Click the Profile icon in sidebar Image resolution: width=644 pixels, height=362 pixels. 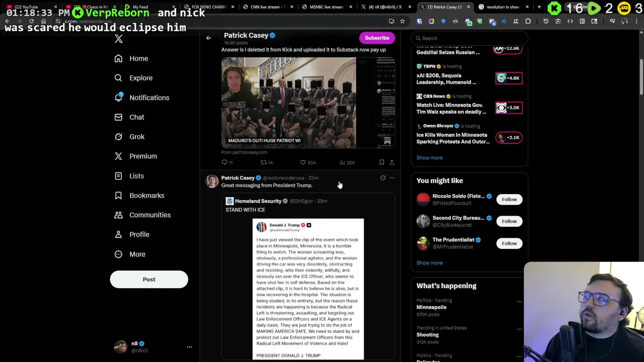tap(118, 234)
